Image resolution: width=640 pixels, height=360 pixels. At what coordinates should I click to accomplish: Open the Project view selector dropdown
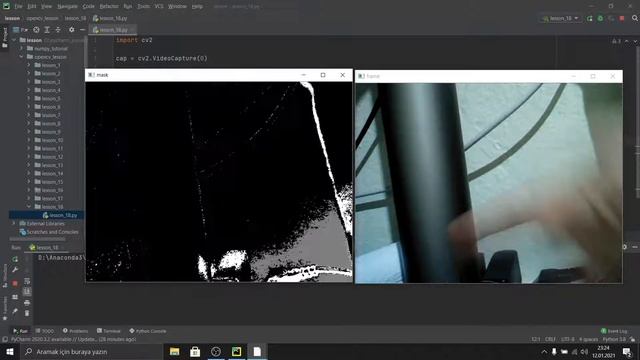[20, 30]
